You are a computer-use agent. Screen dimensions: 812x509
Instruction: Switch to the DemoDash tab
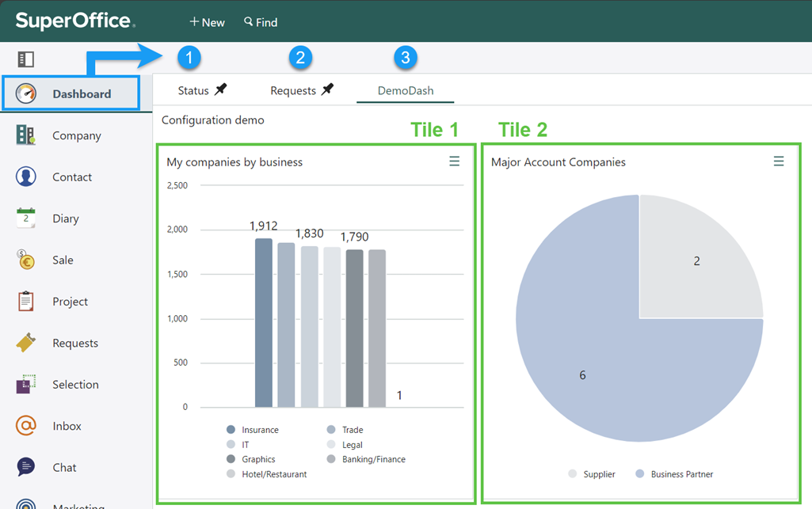pyautogui.click(x=405, y=91)
